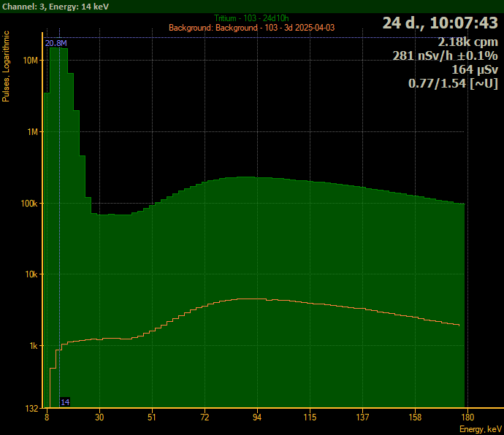Viewport: 504px width, 435px height.
Task: Click the 94 keV tick on energy axis
Action: point(257,417)
